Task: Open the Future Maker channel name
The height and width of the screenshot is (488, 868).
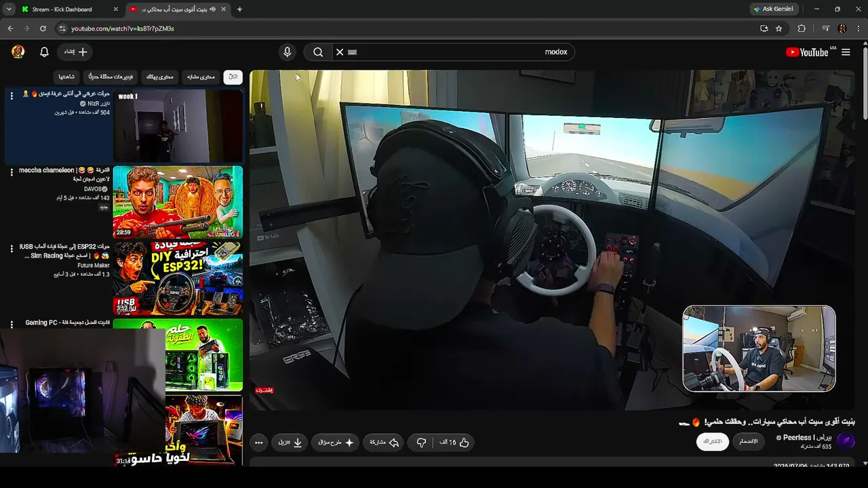Action: 94,266
